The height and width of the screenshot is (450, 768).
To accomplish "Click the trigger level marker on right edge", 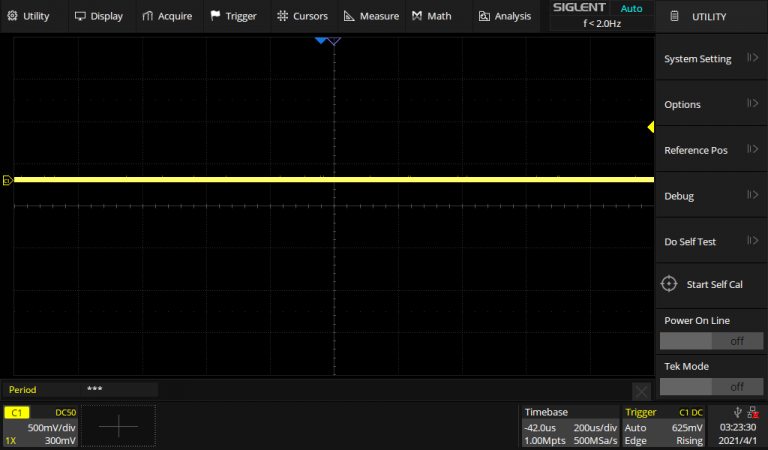I will pos(650,127).
